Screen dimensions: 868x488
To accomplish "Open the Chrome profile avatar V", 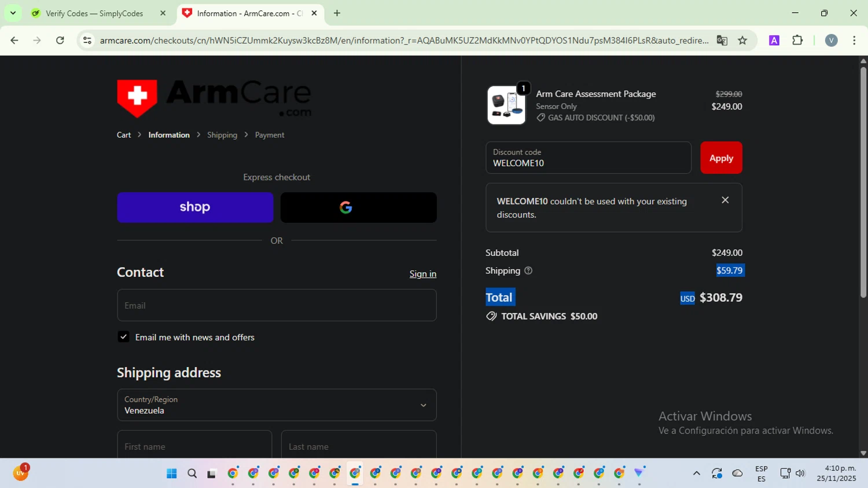I will (832, 41).
